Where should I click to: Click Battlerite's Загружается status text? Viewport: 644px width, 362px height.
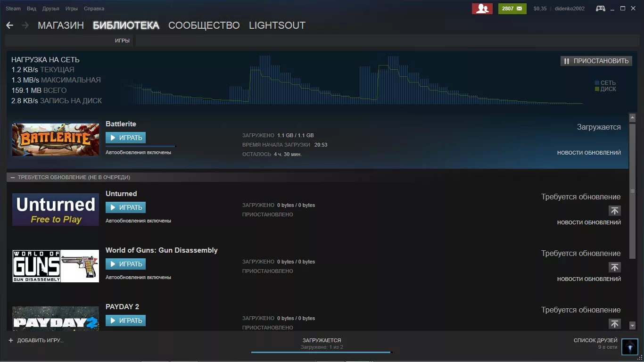coord(599,127)
